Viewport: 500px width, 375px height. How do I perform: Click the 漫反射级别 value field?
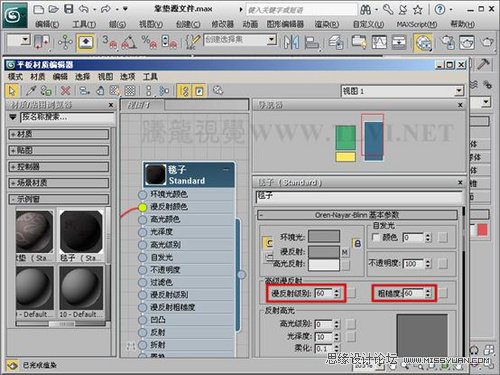(x=324, y=293)
